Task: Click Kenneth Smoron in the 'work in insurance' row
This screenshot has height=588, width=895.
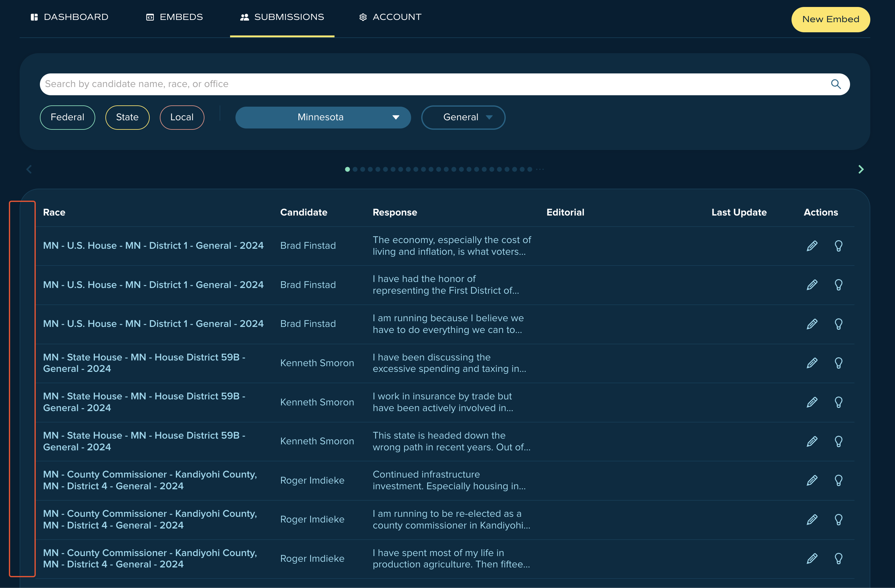Action: coord(317,402)
